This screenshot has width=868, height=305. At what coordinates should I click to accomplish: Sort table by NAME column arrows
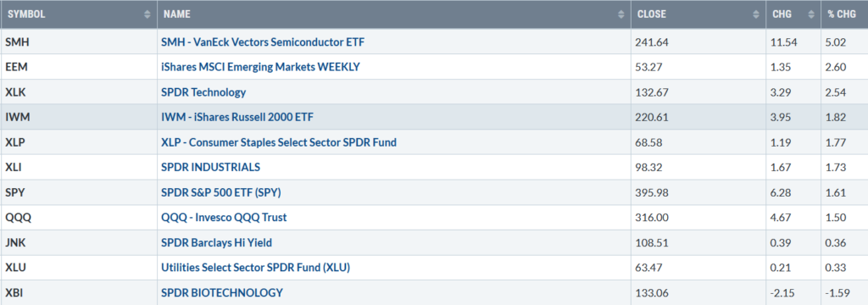click(621, 14)
